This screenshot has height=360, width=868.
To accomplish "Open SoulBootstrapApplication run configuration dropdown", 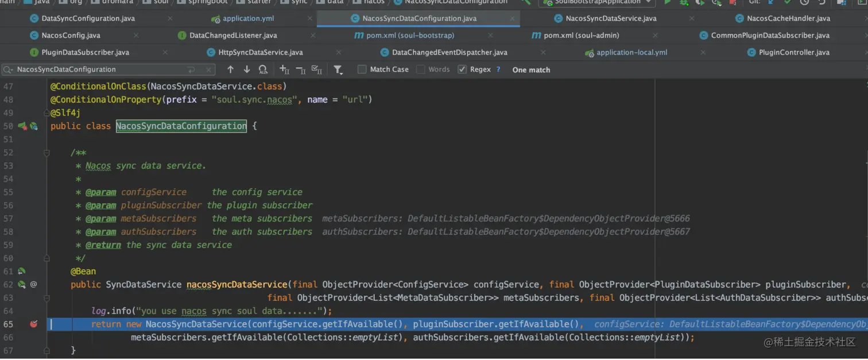I will point(597,2).
